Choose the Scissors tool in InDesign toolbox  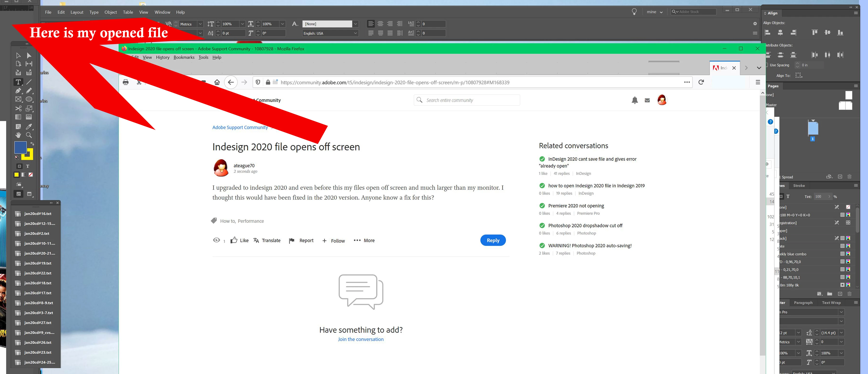pyautogui.click(x=18, y=108)
